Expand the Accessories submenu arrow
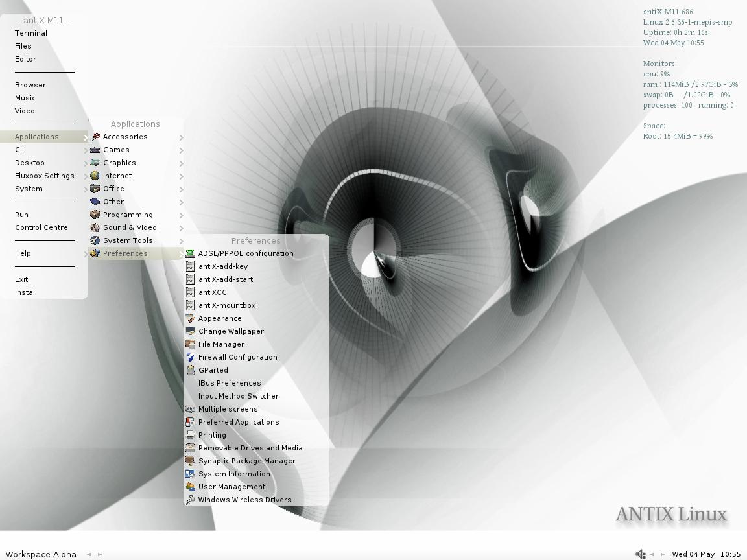The width and height of the screenshot is (747, 560). 181,137
